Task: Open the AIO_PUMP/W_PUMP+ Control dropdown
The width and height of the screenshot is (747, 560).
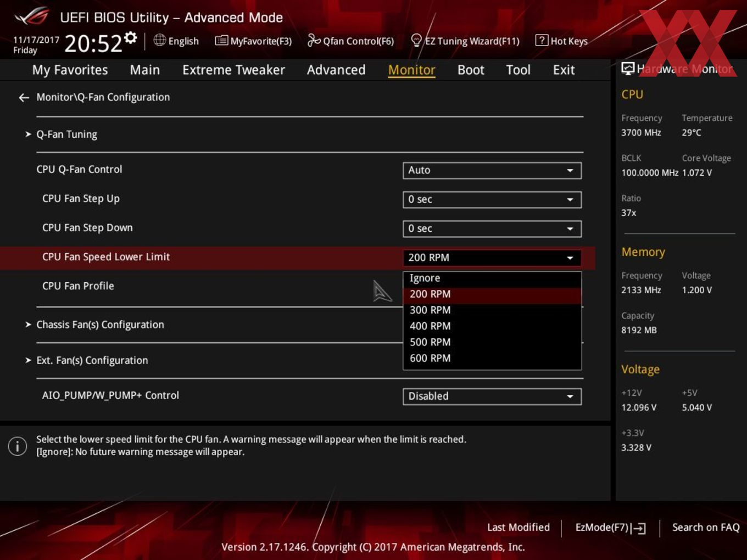Action: coord(492,396)
